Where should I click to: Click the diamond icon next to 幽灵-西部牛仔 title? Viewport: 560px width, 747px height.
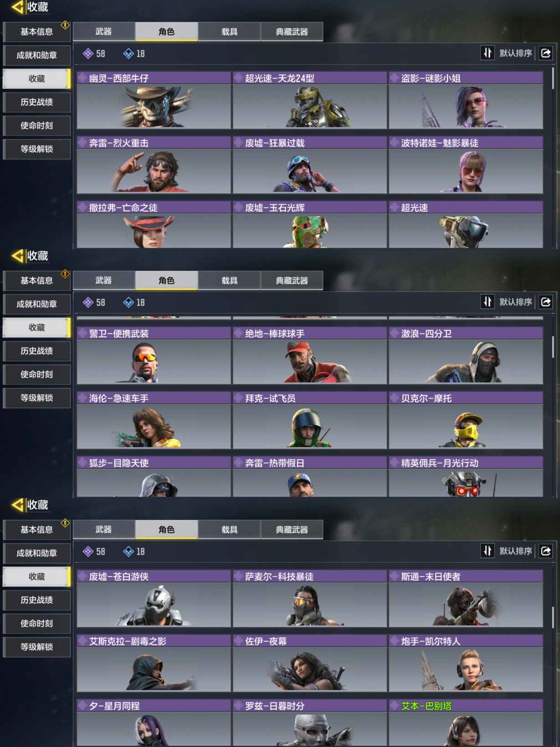click(x=82, y=78)
